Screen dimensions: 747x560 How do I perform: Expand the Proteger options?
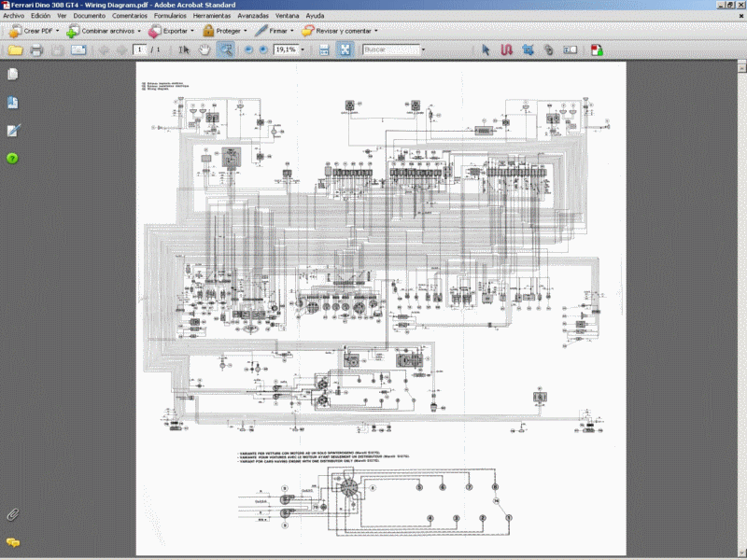[x=225, y=31]
